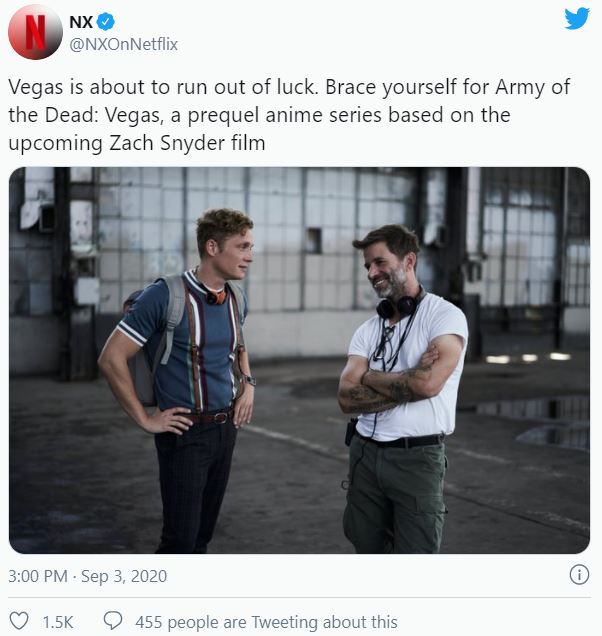Open the Twitter info circle icon
The width and height of the screenshot is (602, 636).
coord(579,575)
